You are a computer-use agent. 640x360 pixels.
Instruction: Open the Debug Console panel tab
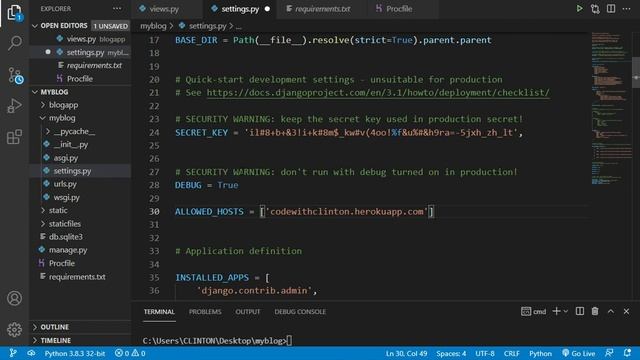[300, 311]
